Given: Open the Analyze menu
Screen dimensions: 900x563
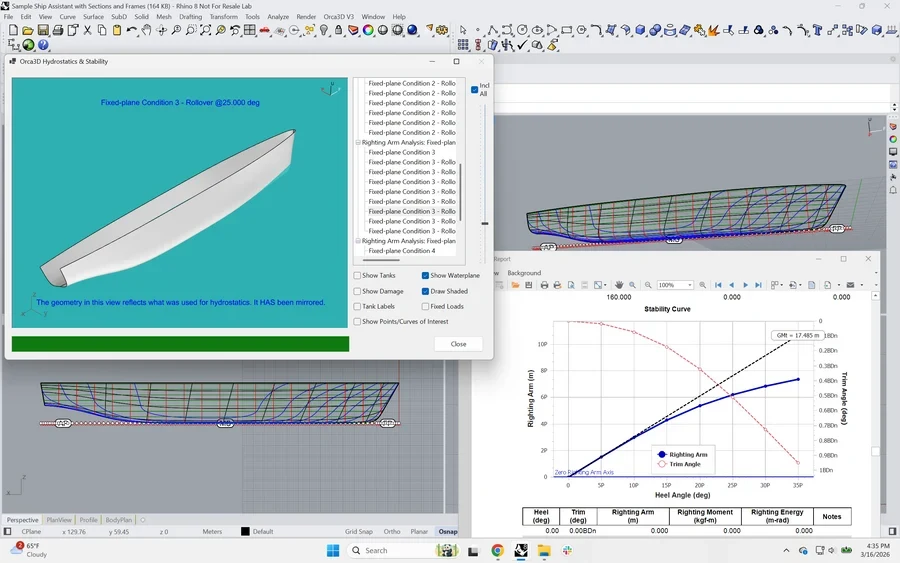Looking at the screenshot, I should [x=278, y=17].
